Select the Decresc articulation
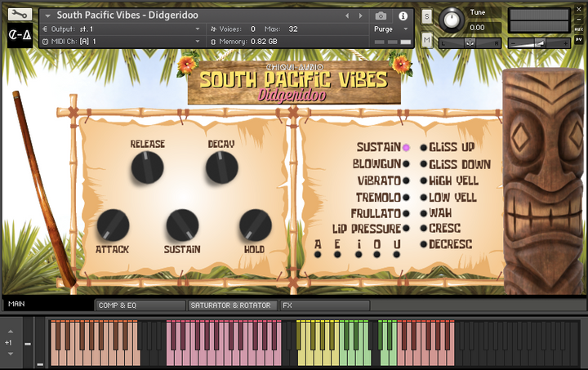Image resolution: width=588 pixels, height=370 pixels. click(x=423, y=244)
